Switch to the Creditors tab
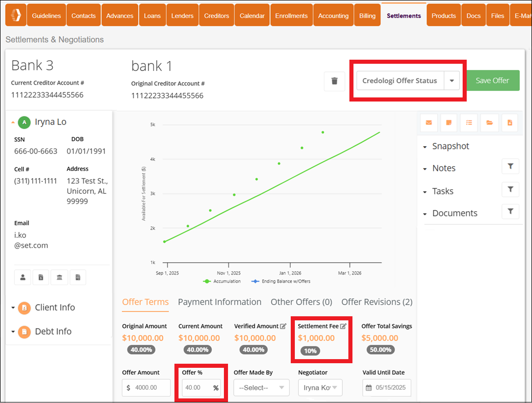 point(216,15)
